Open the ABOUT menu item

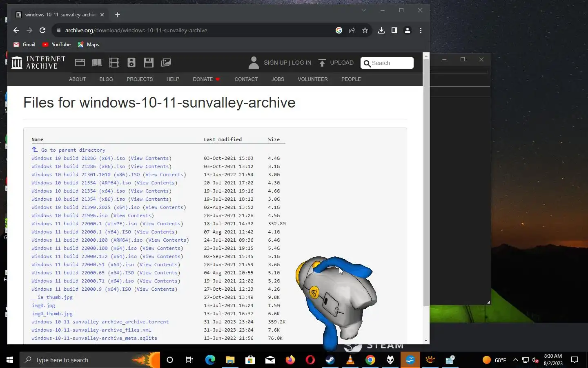[x=77, y=79]
